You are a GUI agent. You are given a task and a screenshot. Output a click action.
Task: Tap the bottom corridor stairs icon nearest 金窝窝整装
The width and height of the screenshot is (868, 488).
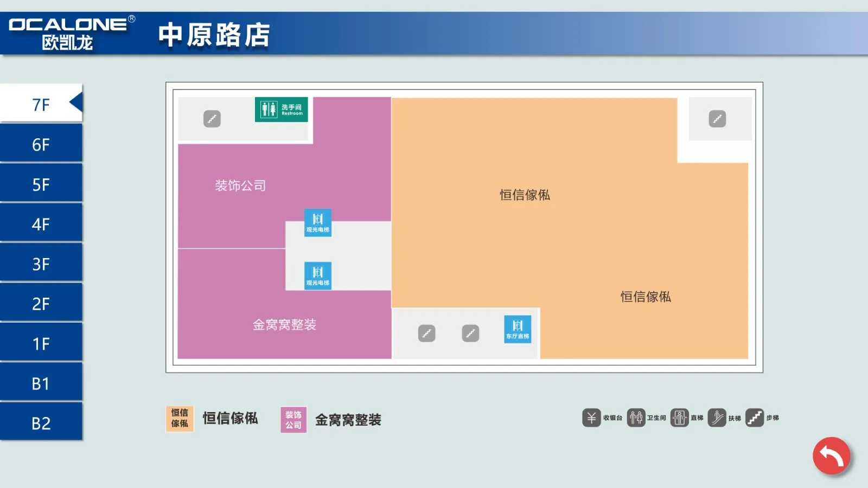[427, 333]
